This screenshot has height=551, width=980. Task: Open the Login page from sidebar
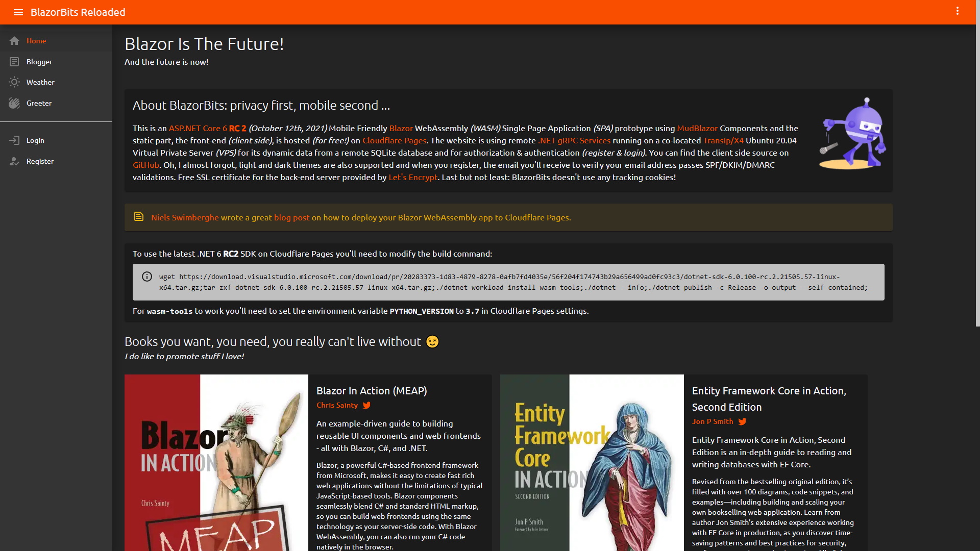click(56, 140)
